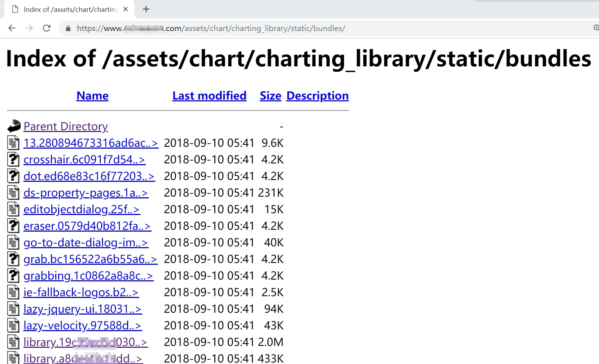Open the lazy-jquery-ui.18031 file link
The image size is (599, 364).
(x=83, y=309)
